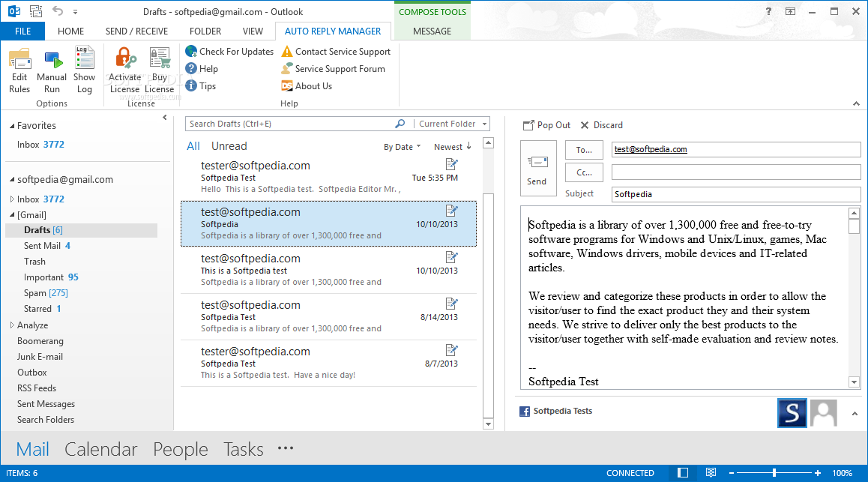
Task: Click zoom out minus button
Action: [732, 472]
